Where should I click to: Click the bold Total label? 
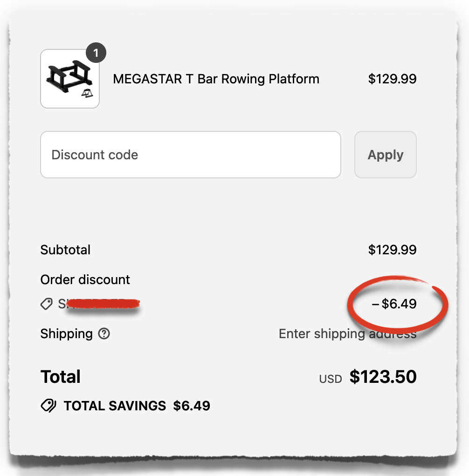click(61, 377)
